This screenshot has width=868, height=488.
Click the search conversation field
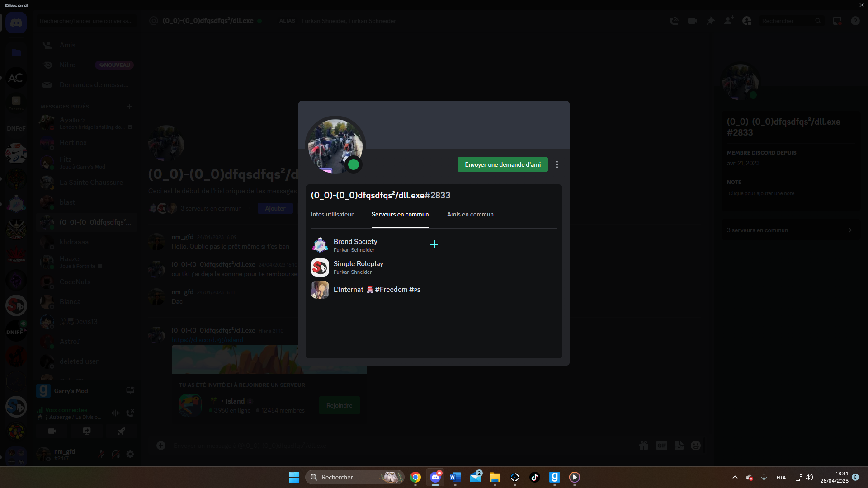[x=86, y=21]
